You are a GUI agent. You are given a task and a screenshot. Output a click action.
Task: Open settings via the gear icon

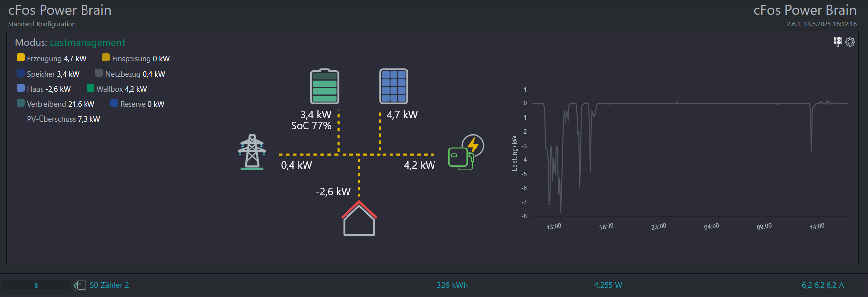click(850, 42)
